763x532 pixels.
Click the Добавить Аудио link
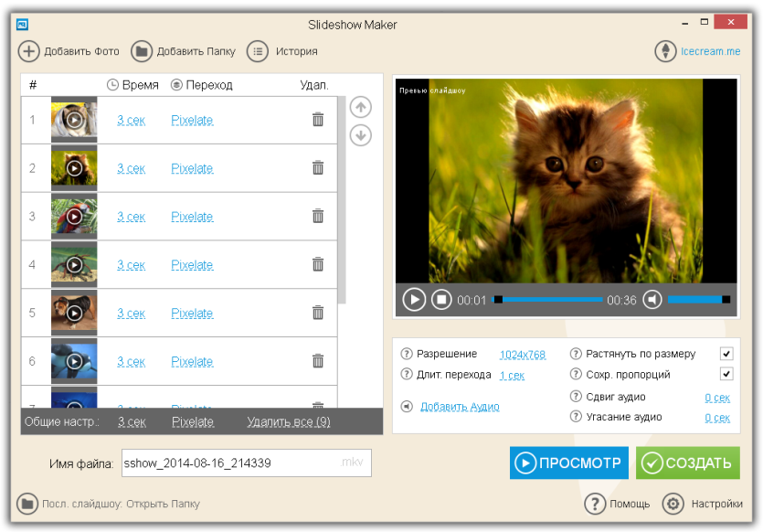[460, 407]
